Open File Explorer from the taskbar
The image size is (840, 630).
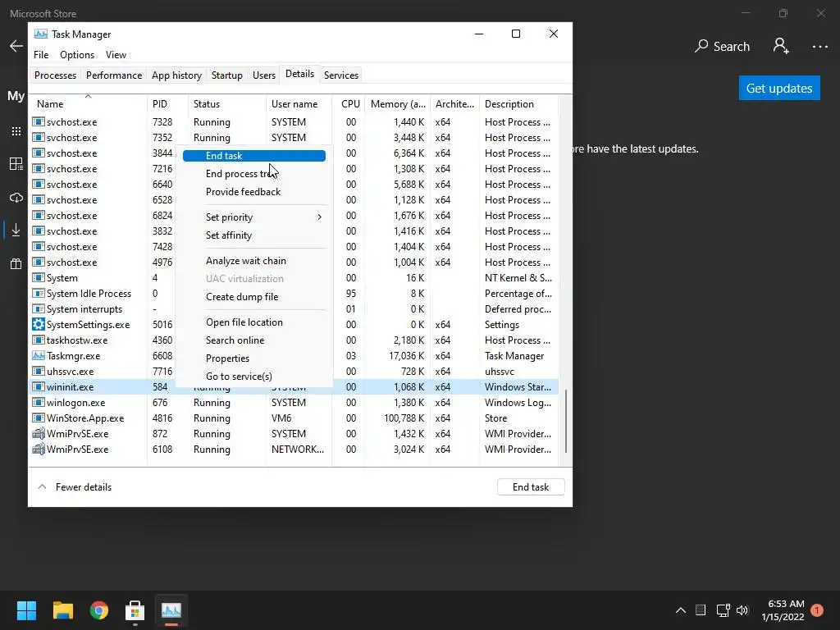pos(62,610)
